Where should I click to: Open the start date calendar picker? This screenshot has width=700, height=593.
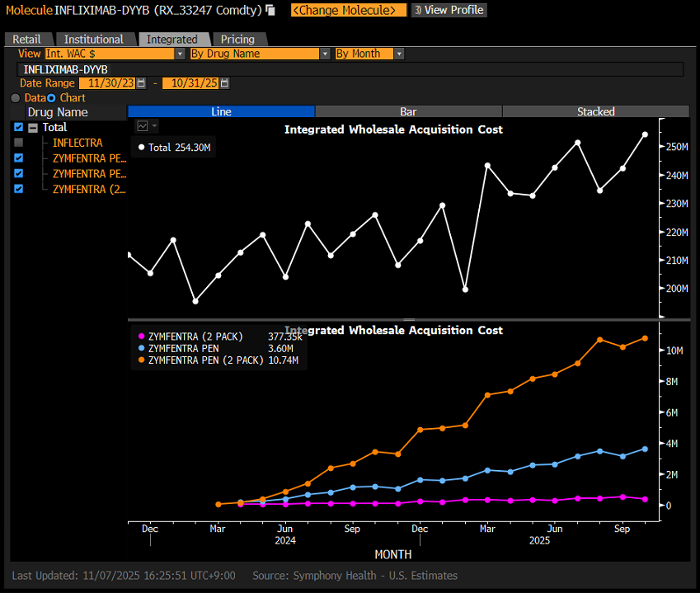(x=141, y=83)
